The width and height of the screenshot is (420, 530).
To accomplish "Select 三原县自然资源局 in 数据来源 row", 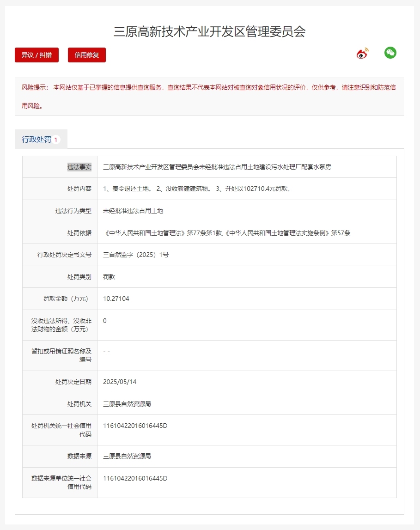I will (x=127, y=457).
